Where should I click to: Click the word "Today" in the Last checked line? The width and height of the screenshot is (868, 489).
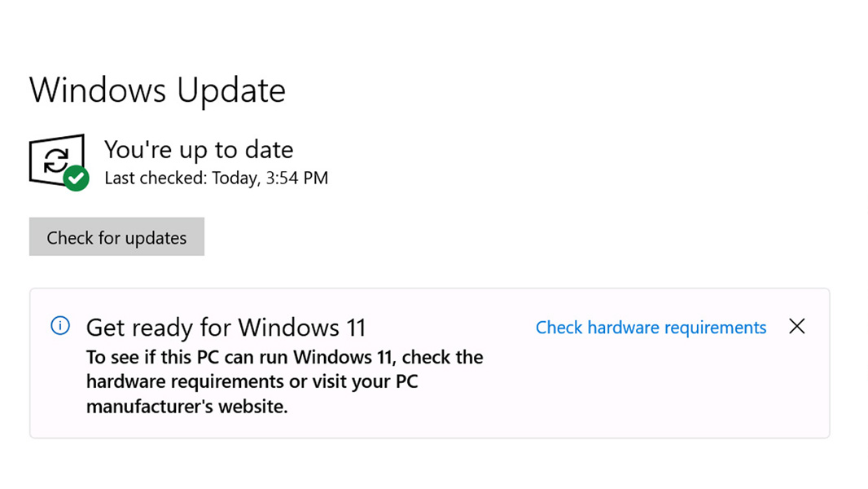tap(235, 178)
